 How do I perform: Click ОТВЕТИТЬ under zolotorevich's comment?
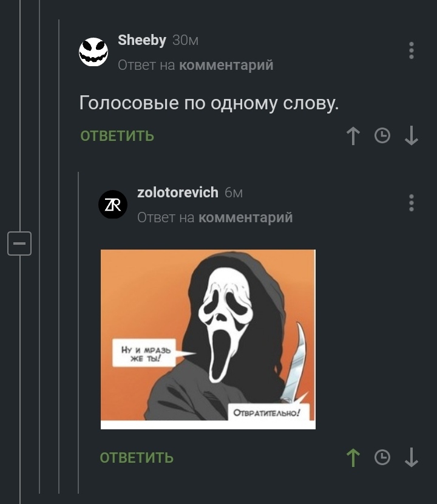137,458
